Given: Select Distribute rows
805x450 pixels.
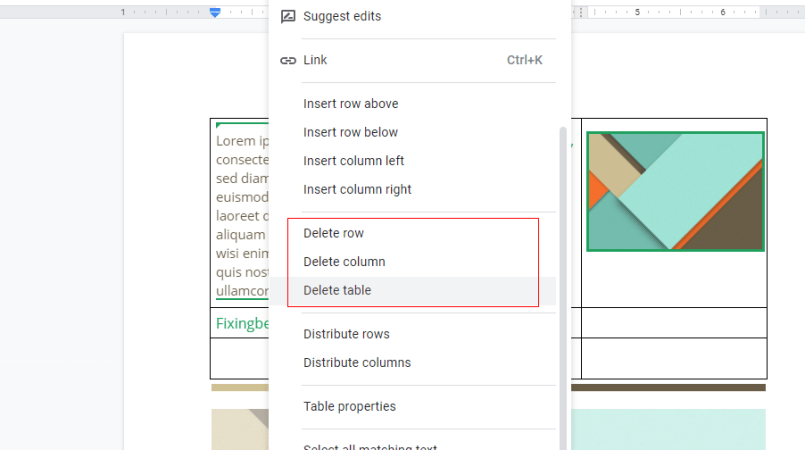Looking at the screenshot, I should (346, 334).
